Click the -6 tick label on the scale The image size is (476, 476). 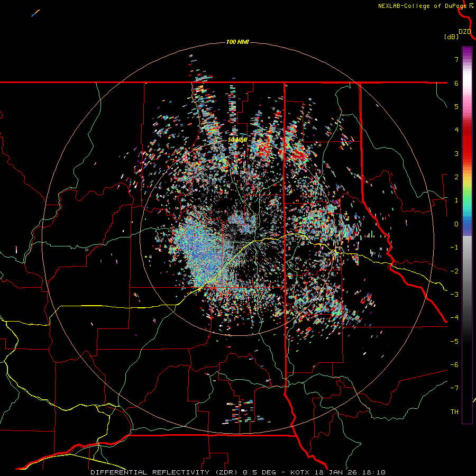pyautogui.click(x=454, y=365)
